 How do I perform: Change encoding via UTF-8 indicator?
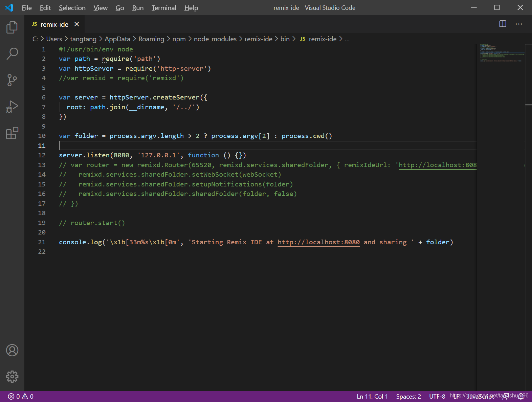point(437,396)
